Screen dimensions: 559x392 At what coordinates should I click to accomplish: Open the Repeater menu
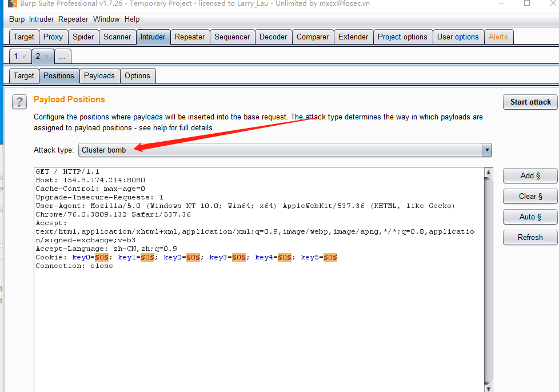tap(73, 19)
